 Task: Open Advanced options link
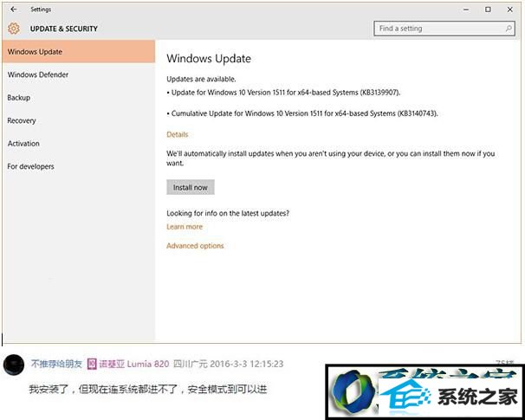[x=195, y=246]
